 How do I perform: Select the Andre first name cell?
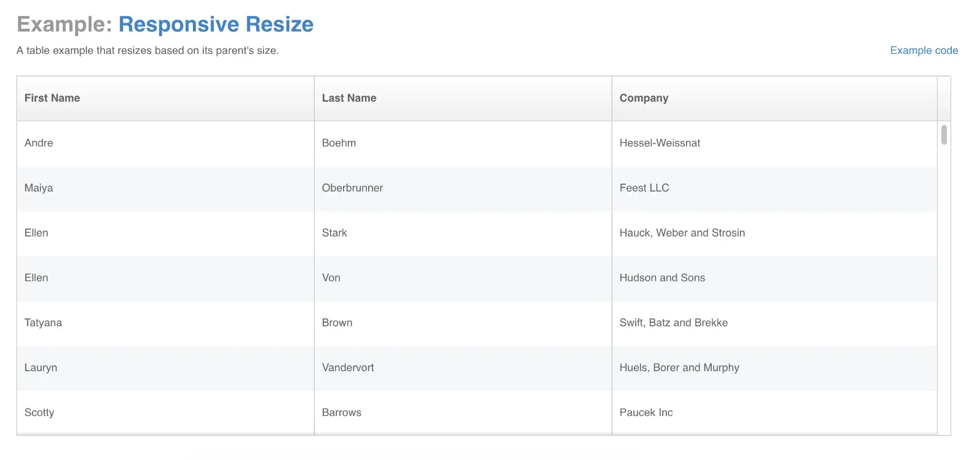point(39,143)
